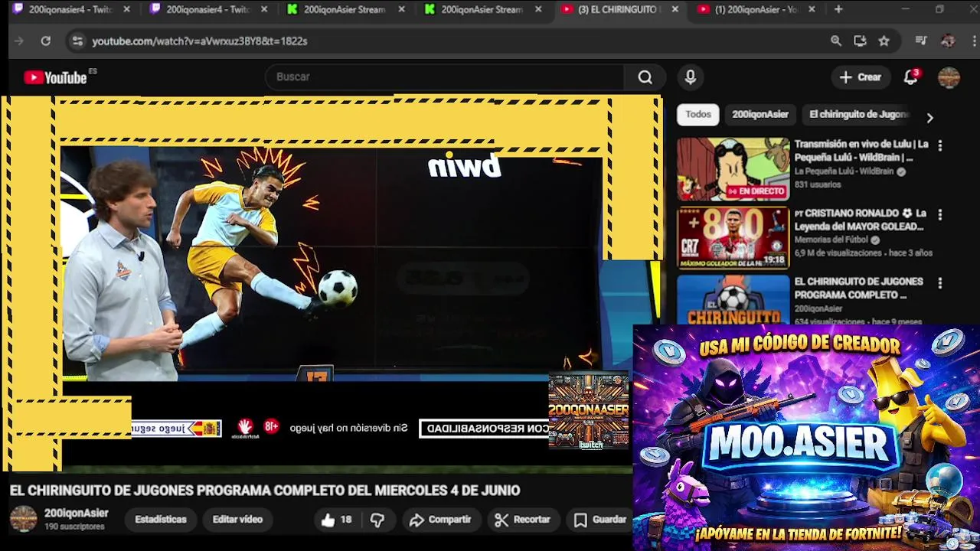Go forward with the browser arrow
The height and width of the screenshot is (551, 980).
[x=19, y=41]
